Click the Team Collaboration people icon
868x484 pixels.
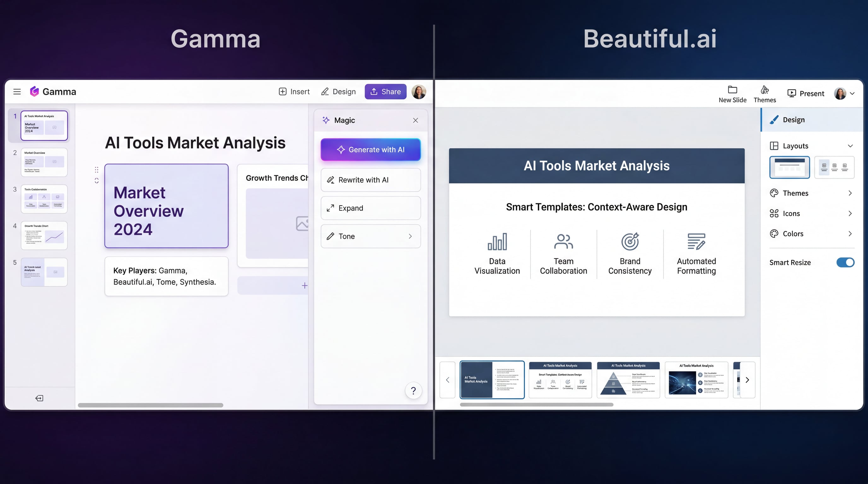[x=563, y=242]
